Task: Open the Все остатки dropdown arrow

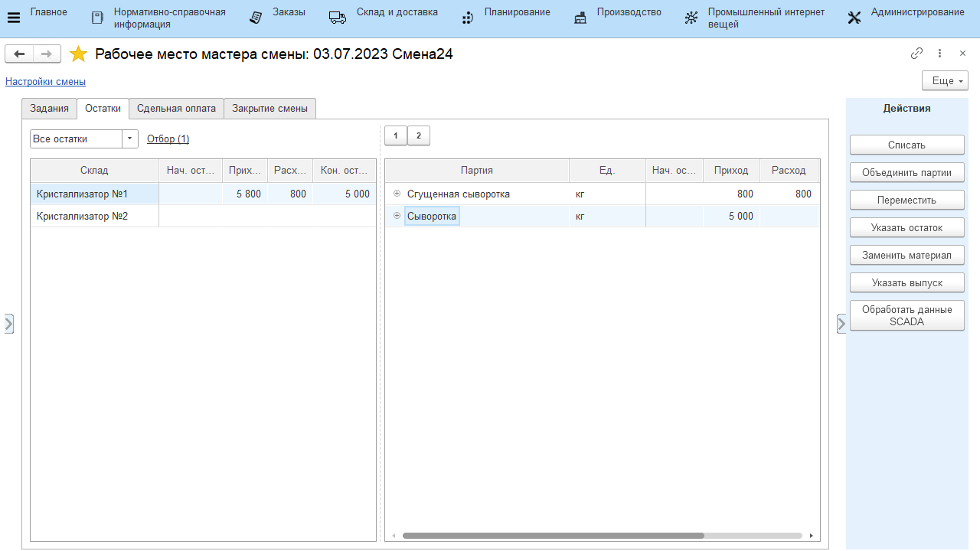Action: point(130,139)
